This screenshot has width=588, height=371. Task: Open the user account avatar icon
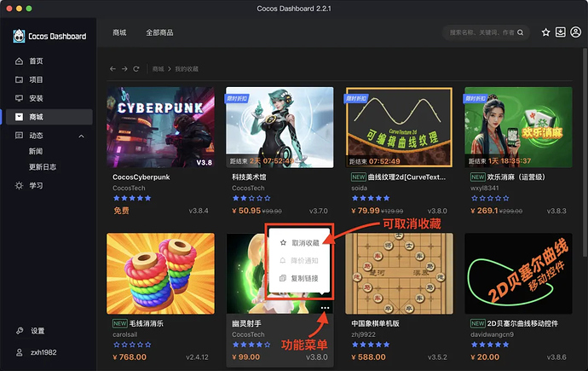point(575,32)
